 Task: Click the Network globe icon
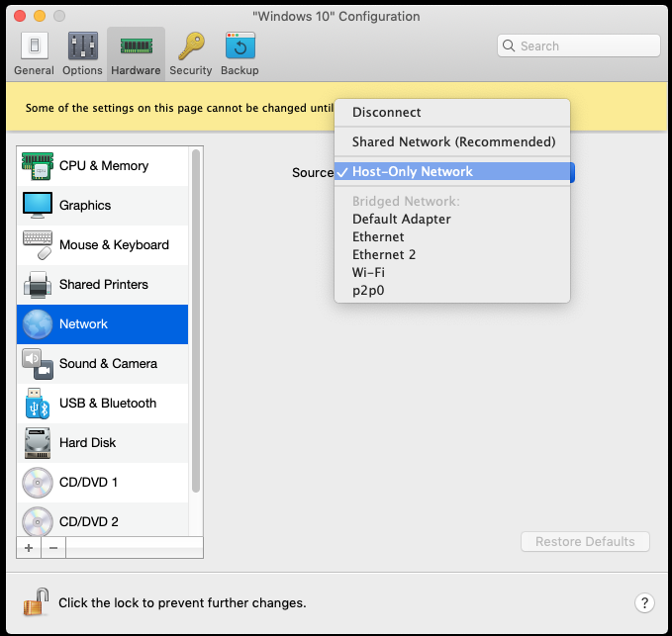coord(38,324)
